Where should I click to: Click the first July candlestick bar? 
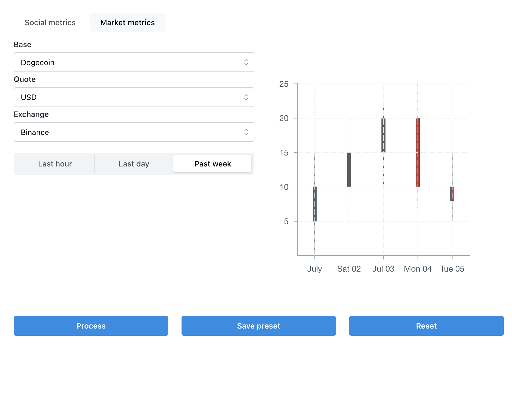pyautogui.click(x=315, y=204)
